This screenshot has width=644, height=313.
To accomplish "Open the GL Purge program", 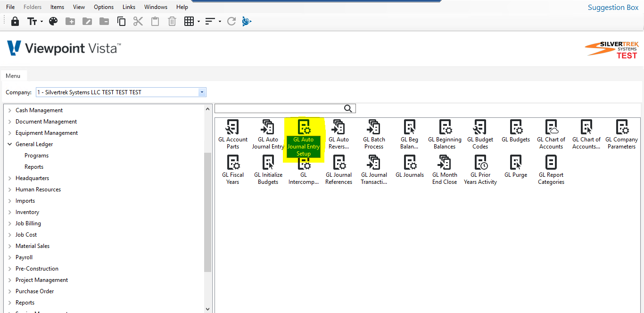I will (x=516, y=166).
